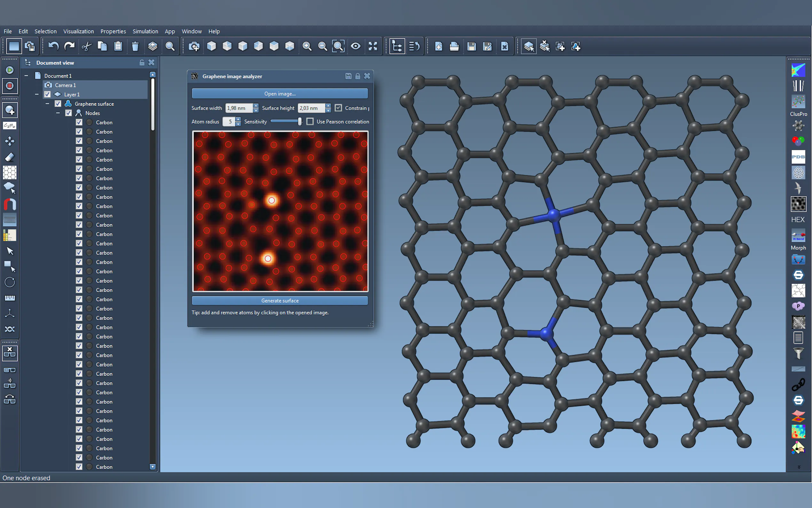The height and width of the screenshot is (508, 812).
Task: Open the PDB app icon in the right sidebar
Action: click(798, 157)
